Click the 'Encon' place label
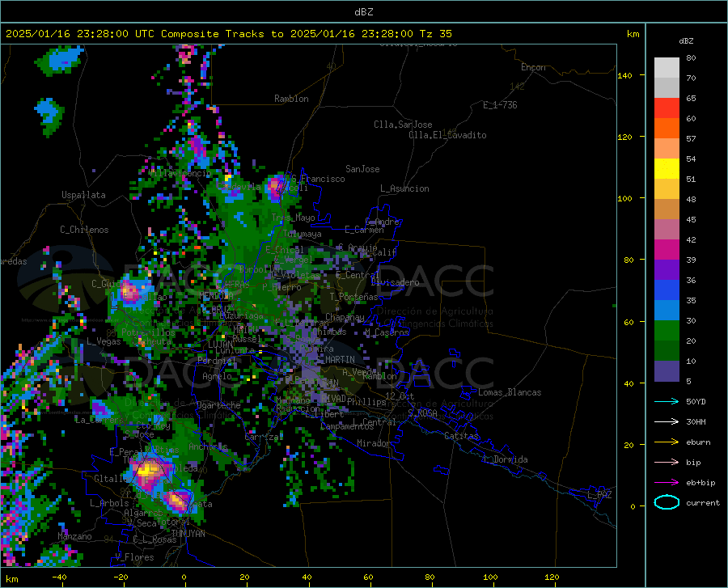Viewport: 728px width, 588px height. [533, 67]
